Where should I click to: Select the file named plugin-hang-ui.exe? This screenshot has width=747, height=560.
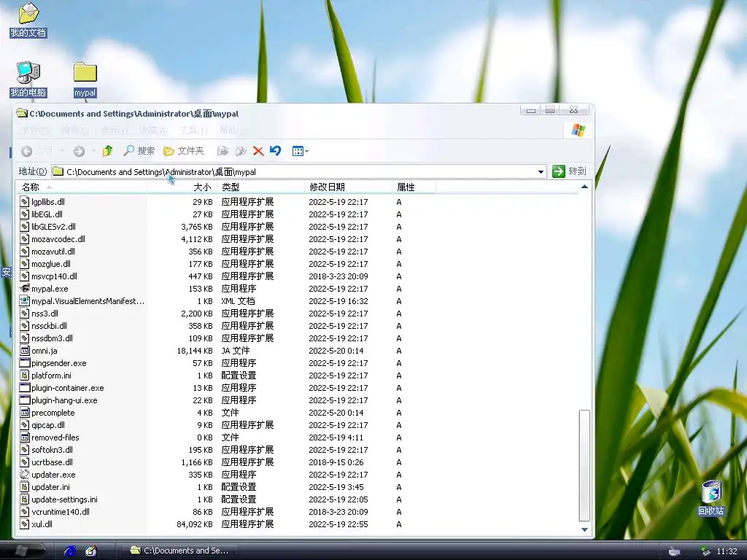click(64, 400)
